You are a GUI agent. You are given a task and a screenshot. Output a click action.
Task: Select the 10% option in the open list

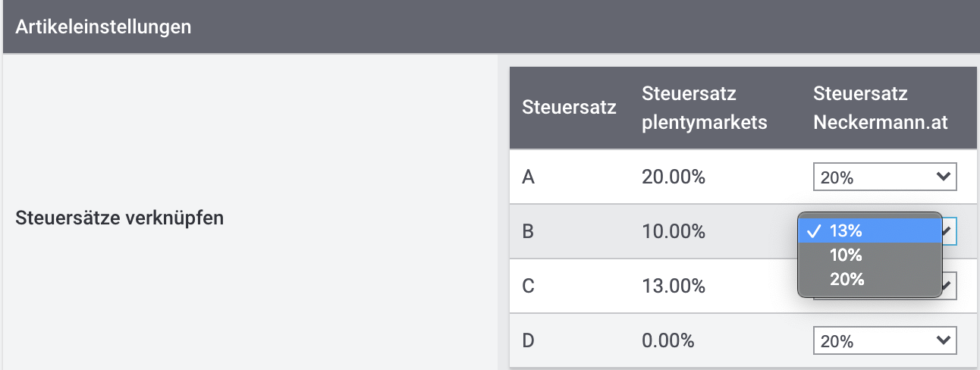coord(846,255)
